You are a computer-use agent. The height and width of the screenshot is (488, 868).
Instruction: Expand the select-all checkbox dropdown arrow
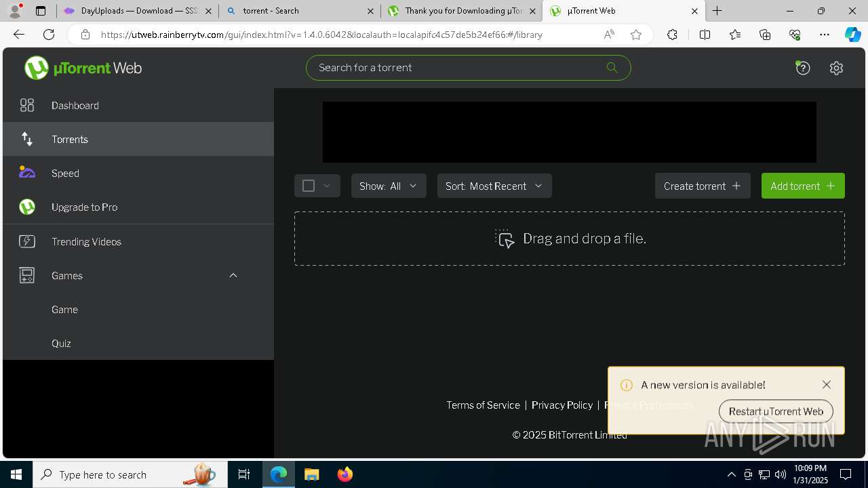pyautogui.click(x=327, y=186)
